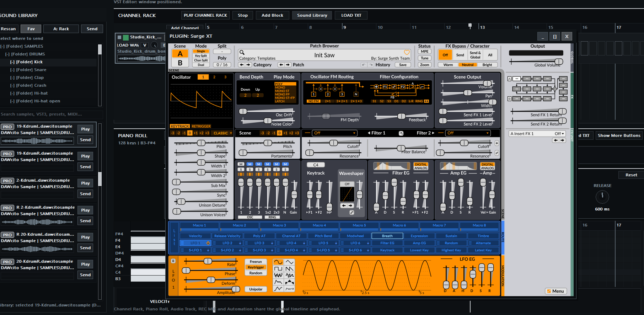Select oscillator 3 tab
This screenshot has height=315, width=644.
pos(225,77)
